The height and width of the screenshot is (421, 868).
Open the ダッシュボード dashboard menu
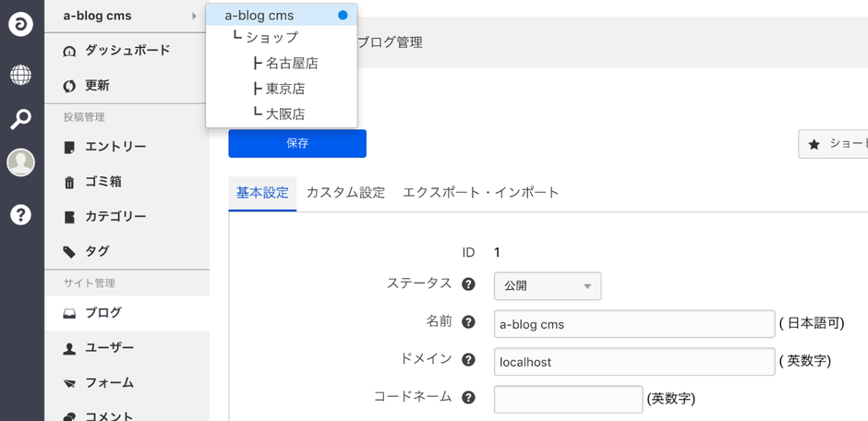click(x=127, y=51)
